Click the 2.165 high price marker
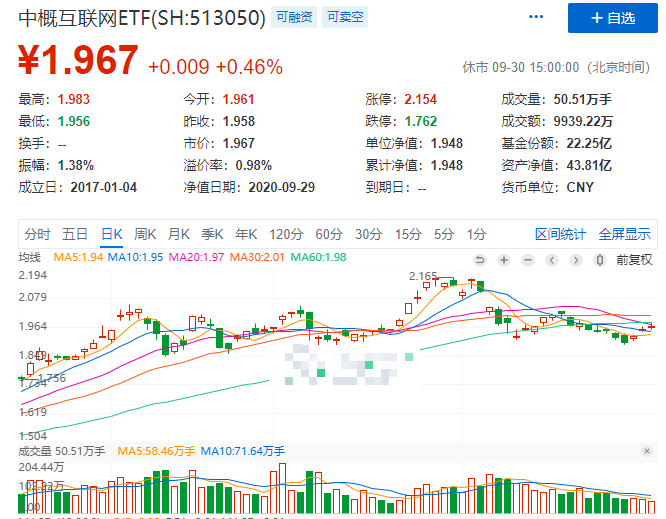666x519 pixels. pyautogui.click(x=423, y=276)
